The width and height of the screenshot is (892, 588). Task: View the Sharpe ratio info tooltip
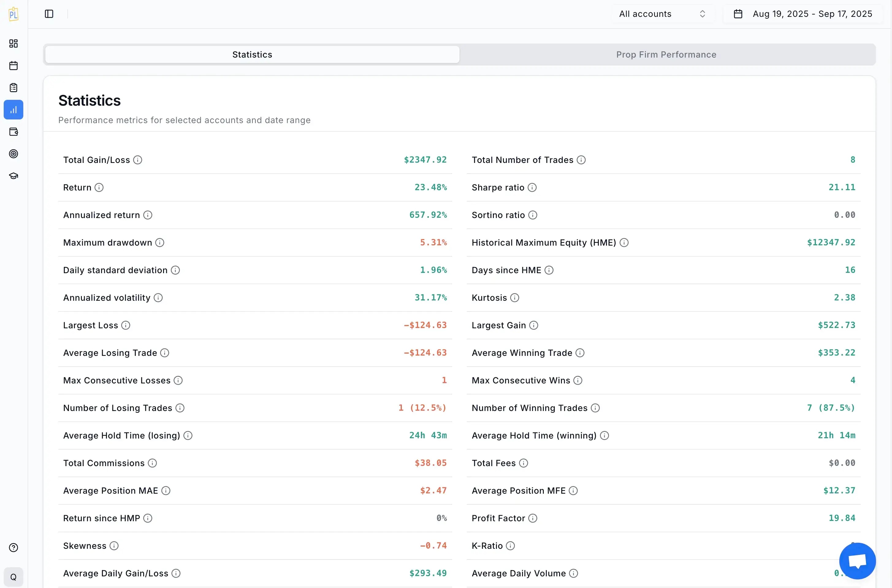(532, 187)
